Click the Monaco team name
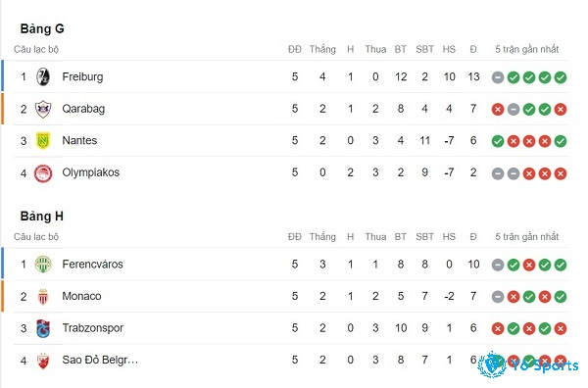Screen dimensions: 588x388 (x=81, y=296)
